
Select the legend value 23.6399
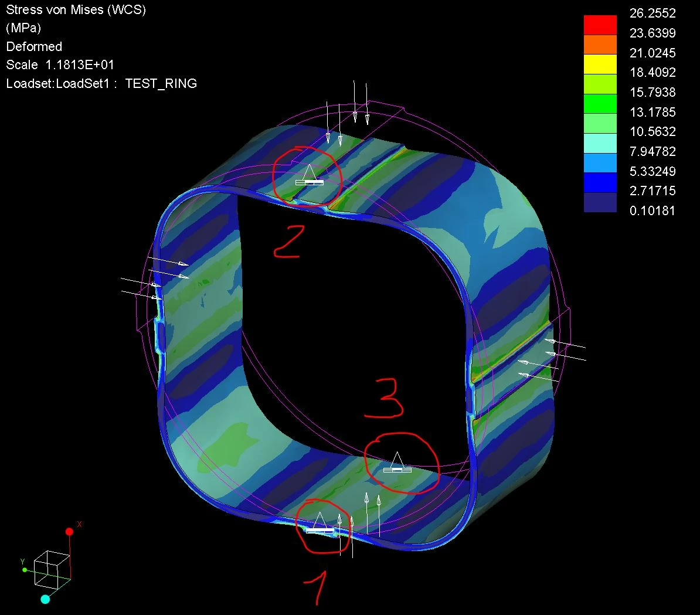(x=653, y=33)
